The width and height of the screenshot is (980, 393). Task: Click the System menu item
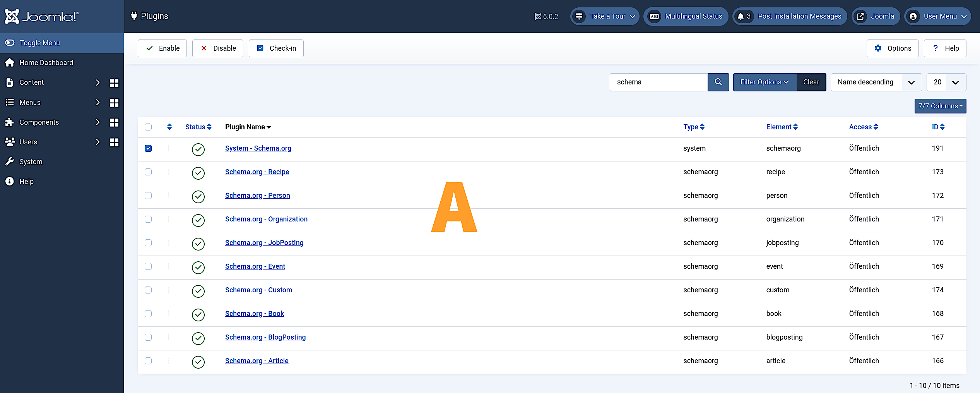coord(31,162)
